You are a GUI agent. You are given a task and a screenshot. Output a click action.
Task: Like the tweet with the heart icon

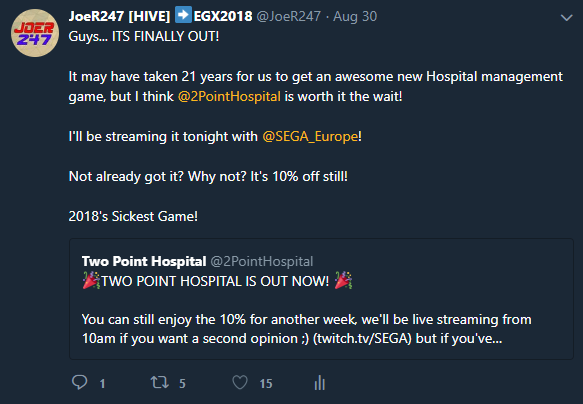pos(240,382)
